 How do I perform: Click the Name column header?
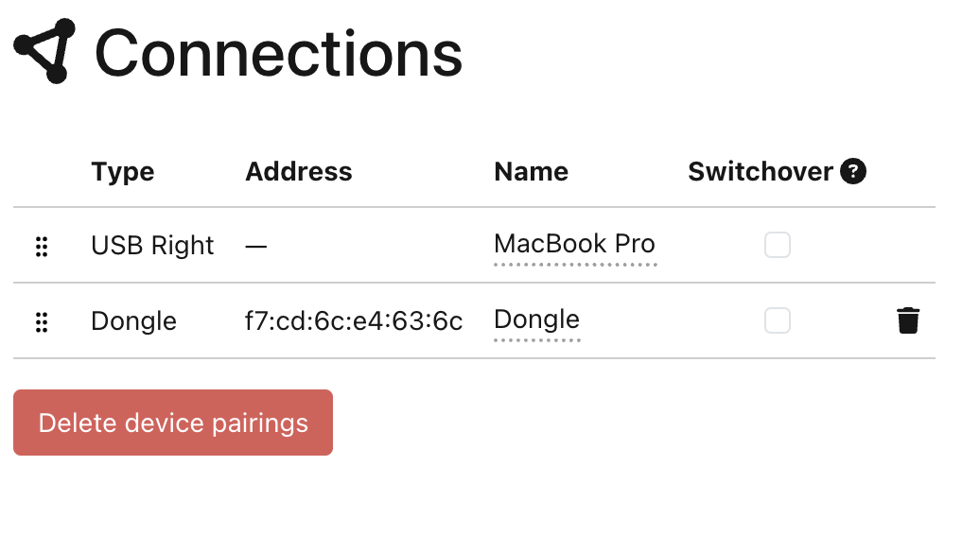coord(531,172)
